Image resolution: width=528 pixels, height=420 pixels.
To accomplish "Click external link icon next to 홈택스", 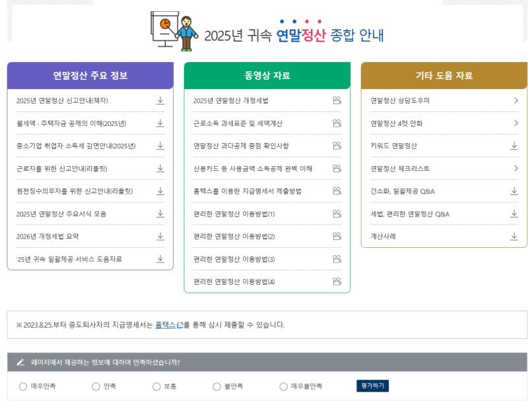I will coord(180,325).
